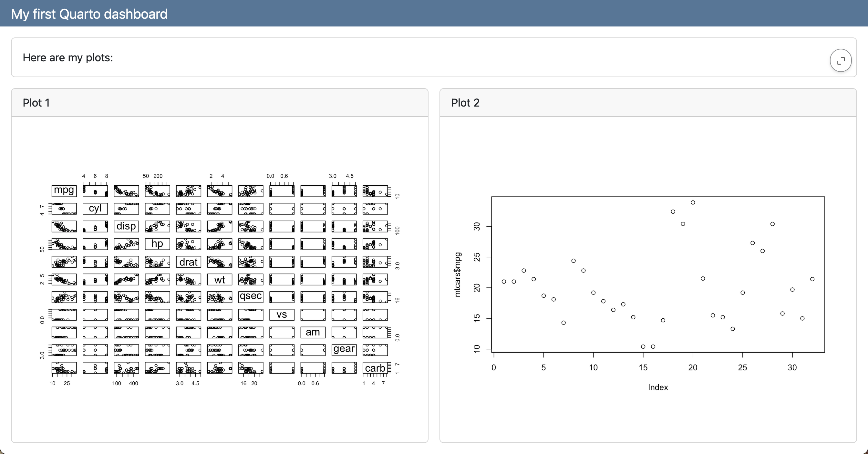Click the disp diagonal panel
The height and width of the screenshot is (454, 868).
(126, 226)
